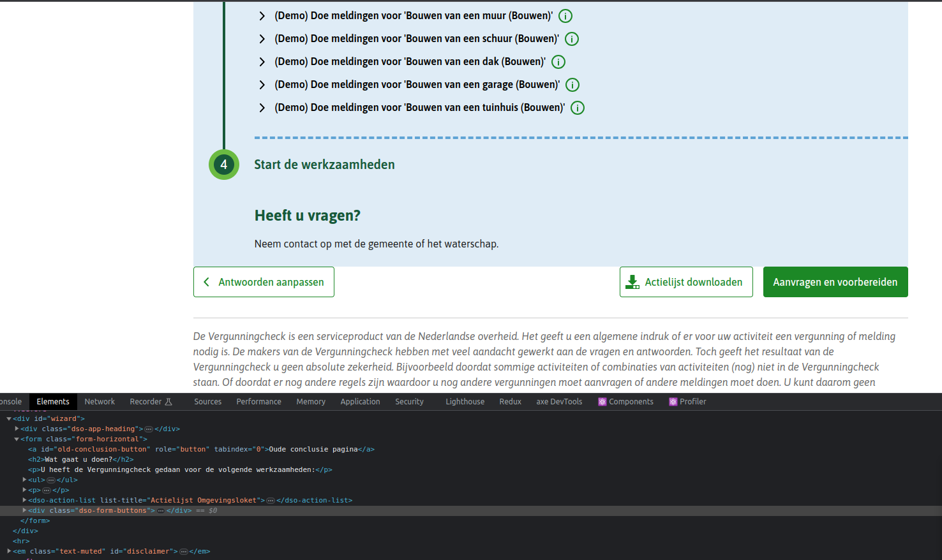
Task: Click the info icon beside 'Bouwen van een tuinhuis'
Action: click(x=578, y=107)
